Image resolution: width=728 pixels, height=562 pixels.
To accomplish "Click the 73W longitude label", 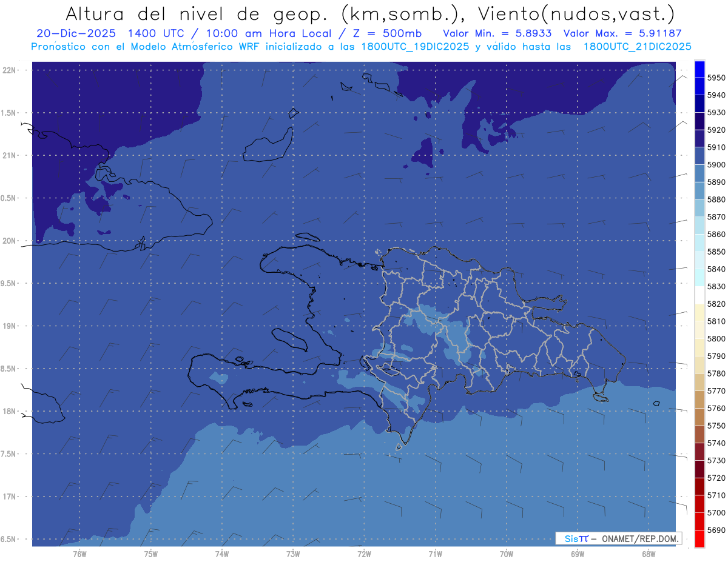I will point(292,554).
